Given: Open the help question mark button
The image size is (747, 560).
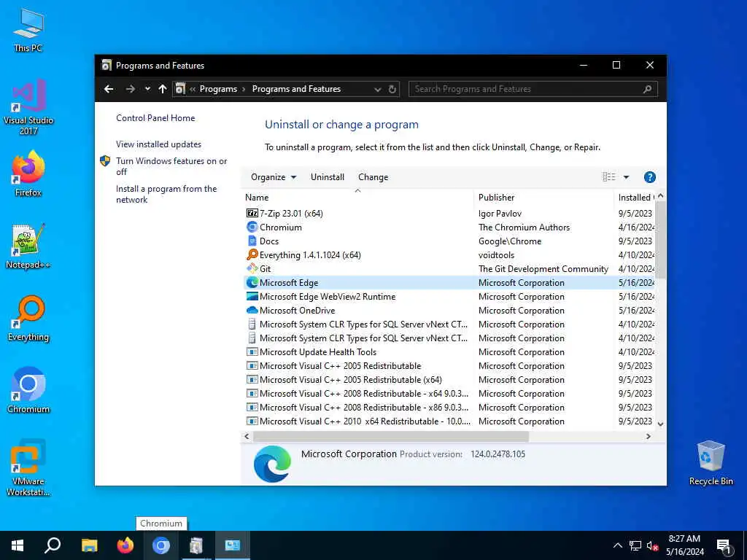Looking at the screenshot, I should [x=649, y=177].
